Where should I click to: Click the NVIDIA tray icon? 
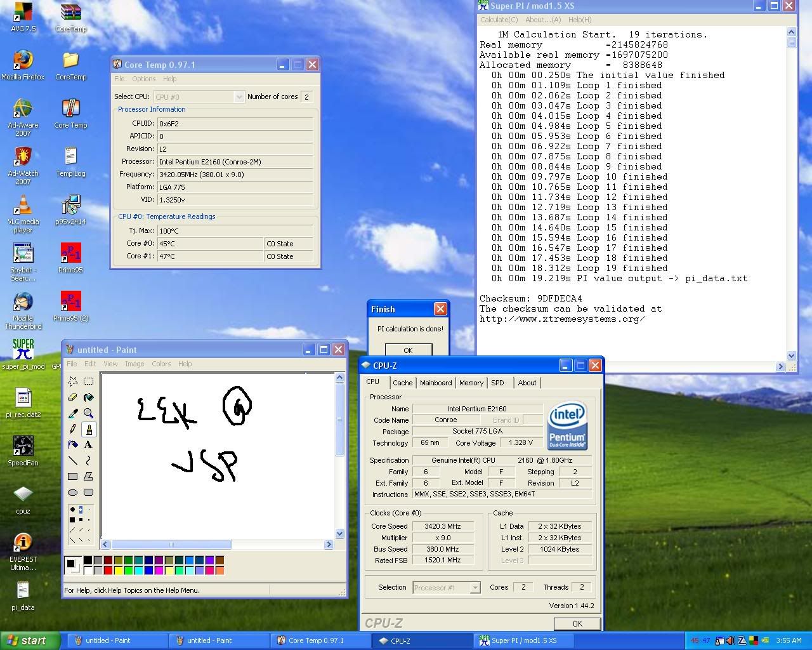click(x=764, y=640)
